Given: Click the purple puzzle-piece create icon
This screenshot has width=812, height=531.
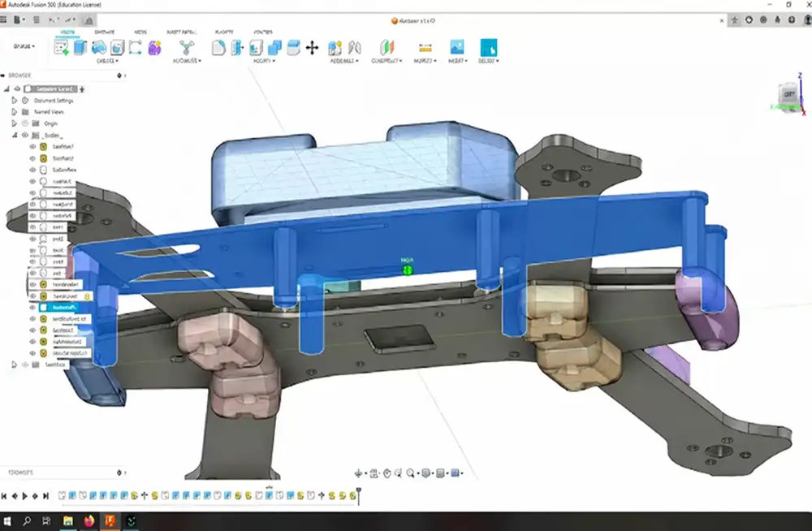Looking at the screenshot, I should pos(154,48).
